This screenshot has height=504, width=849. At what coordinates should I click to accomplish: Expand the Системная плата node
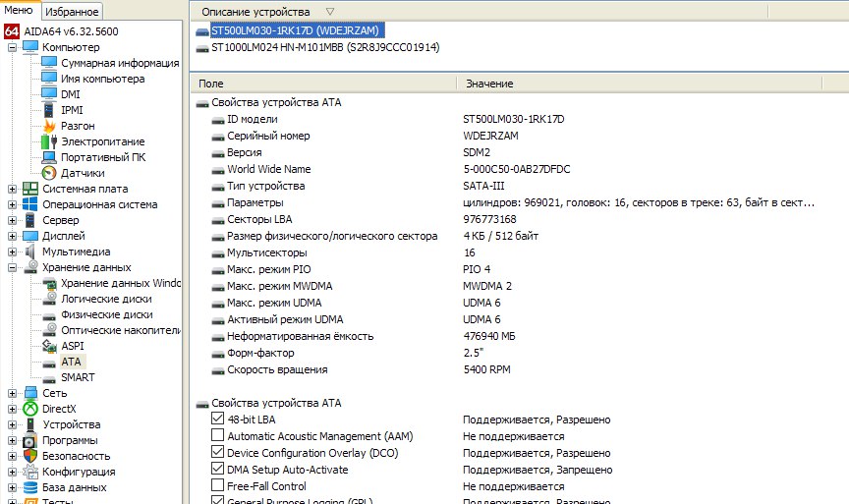(12, 189)
